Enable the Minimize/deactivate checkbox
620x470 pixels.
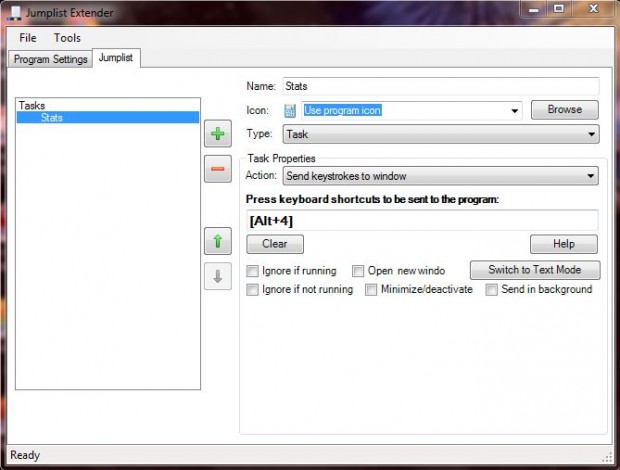371,290
